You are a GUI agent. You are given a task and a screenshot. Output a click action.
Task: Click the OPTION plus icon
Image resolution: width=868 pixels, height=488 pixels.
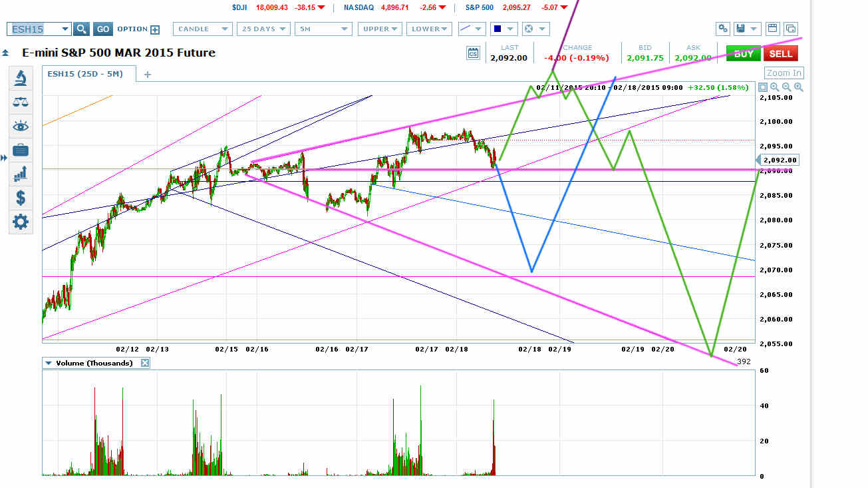[x=155, y=29]
